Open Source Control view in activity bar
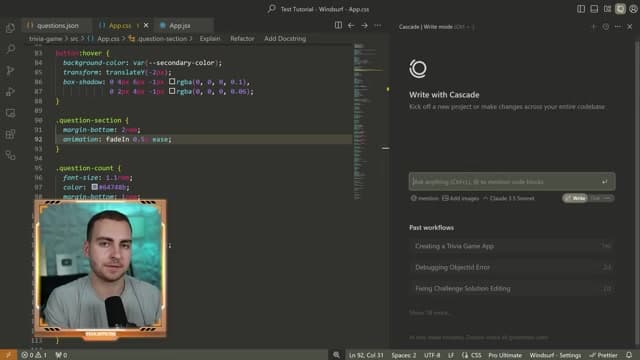Viewport: 640px width, 360px height. 11,70
